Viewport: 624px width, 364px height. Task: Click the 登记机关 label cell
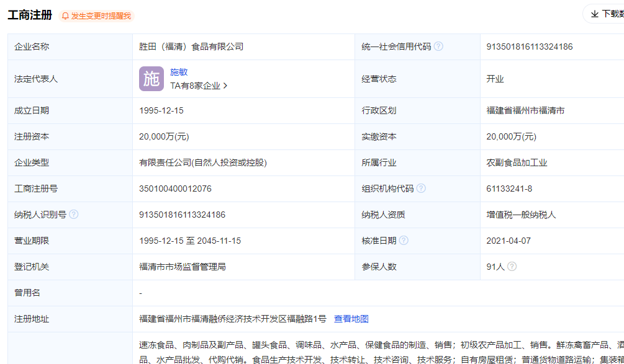[x=70, y=267]
